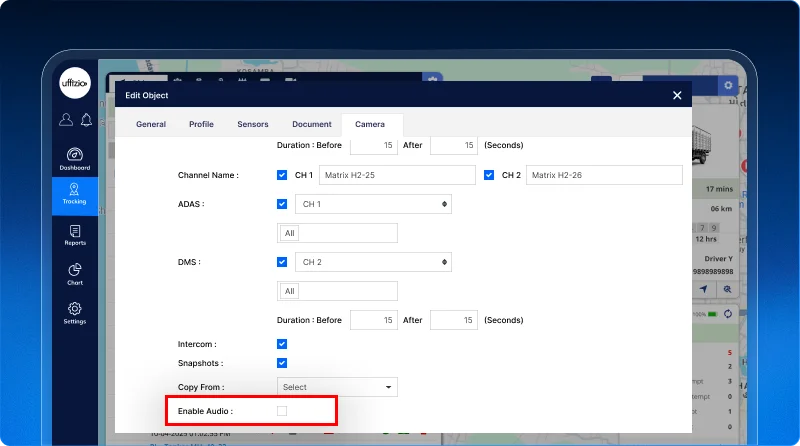Click the Edit Object dialog title
The height and width of the screenshot is (446, 800).
[146, 95]
